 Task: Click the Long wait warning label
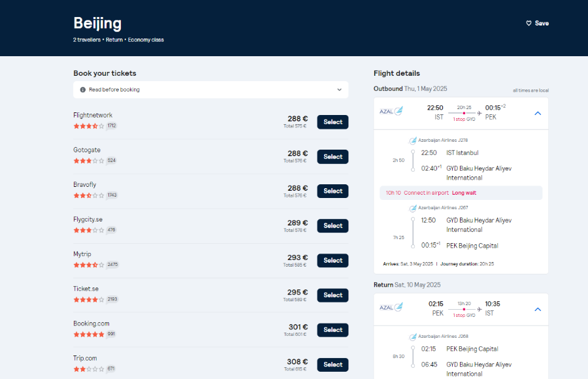(464, 193)
